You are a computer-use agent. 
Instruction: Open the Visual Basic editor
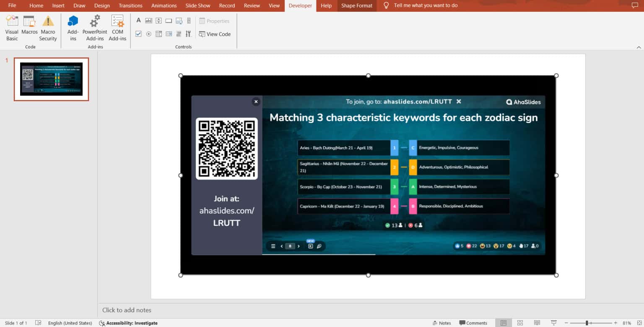tap(12, 28)
